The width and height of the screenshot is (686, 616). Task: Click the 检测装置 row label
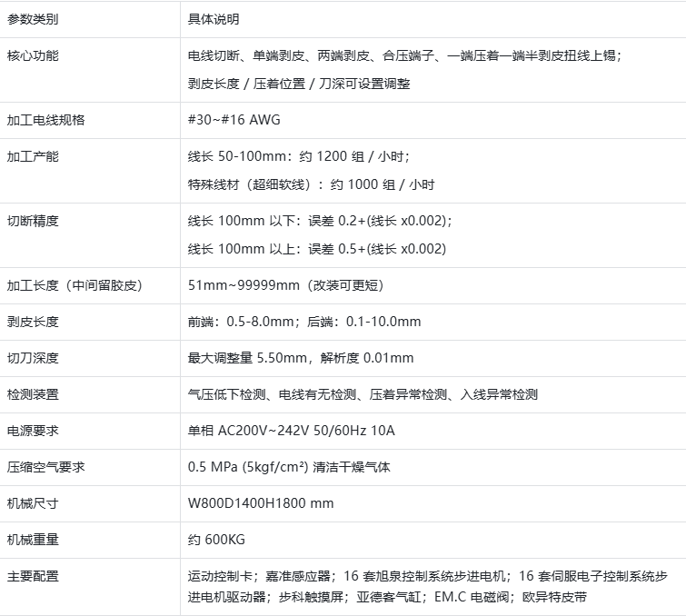click(x=33, y=394)
